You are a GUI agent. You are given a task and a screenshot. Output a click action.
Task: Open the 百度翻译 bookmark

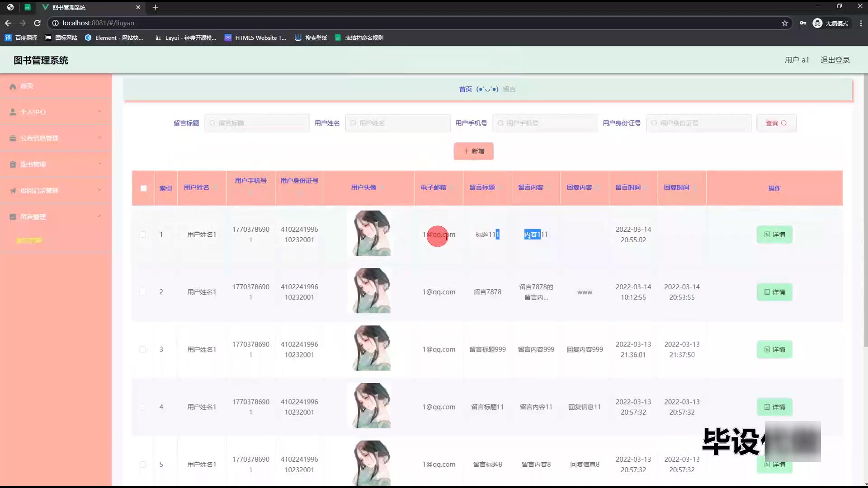[x=21, y=38]
